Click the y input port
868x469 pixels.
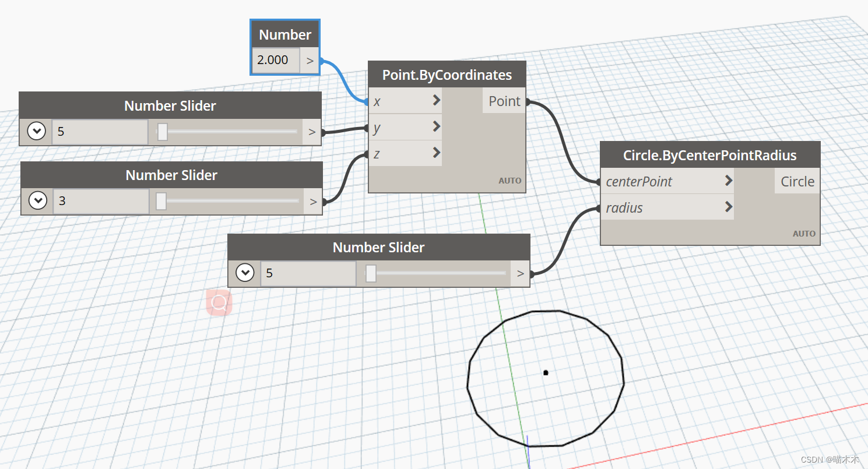point(405,126)
